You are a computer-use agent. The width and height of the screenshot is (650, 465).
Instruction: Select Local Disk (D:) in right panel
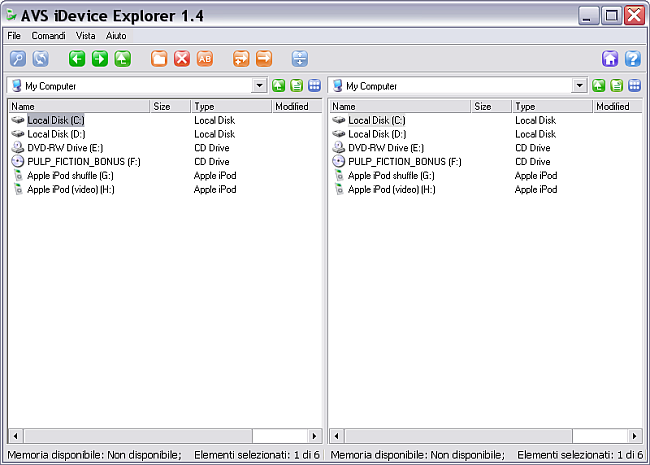pyautogui.click(x=377, y=134)
